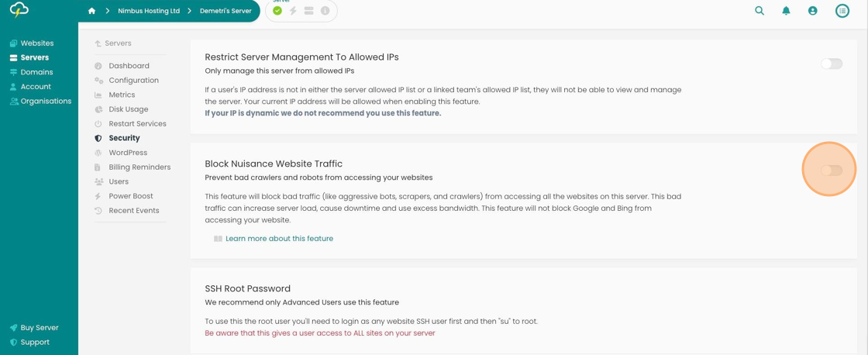The image size is (868, 355).
Task: Click the SSH Root Password heading
Action: tap(247, 288)
